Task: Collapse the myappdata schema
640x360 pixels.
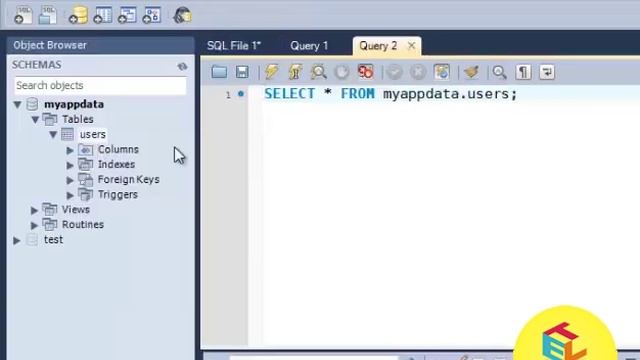Action: (x=18, y=104)
